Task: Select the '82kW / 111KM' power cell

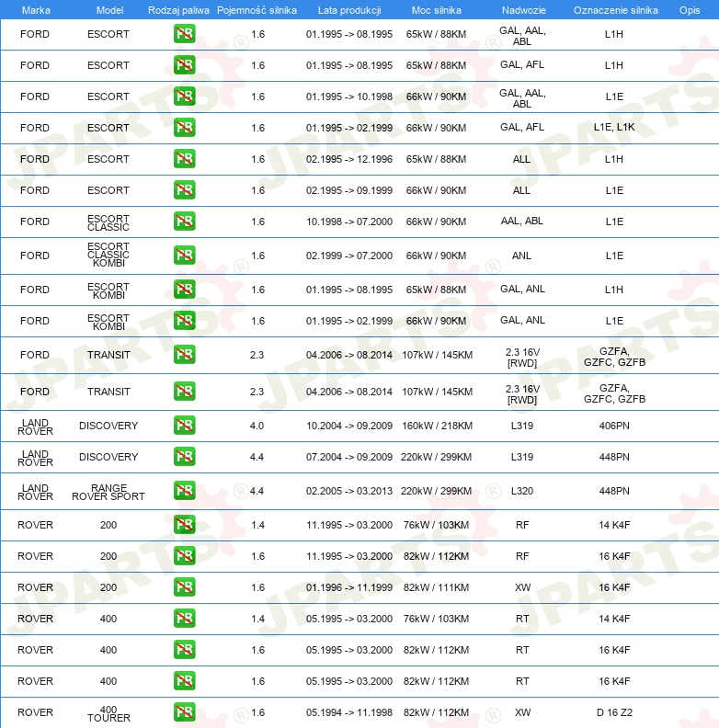Action: click(x=436, y=587)
